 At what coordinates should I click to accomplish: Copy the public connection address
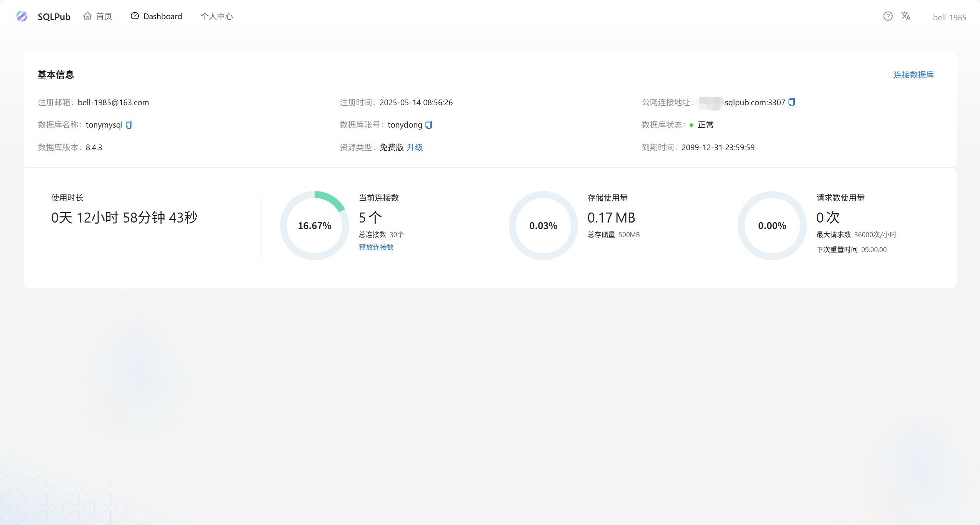[792, 102]
